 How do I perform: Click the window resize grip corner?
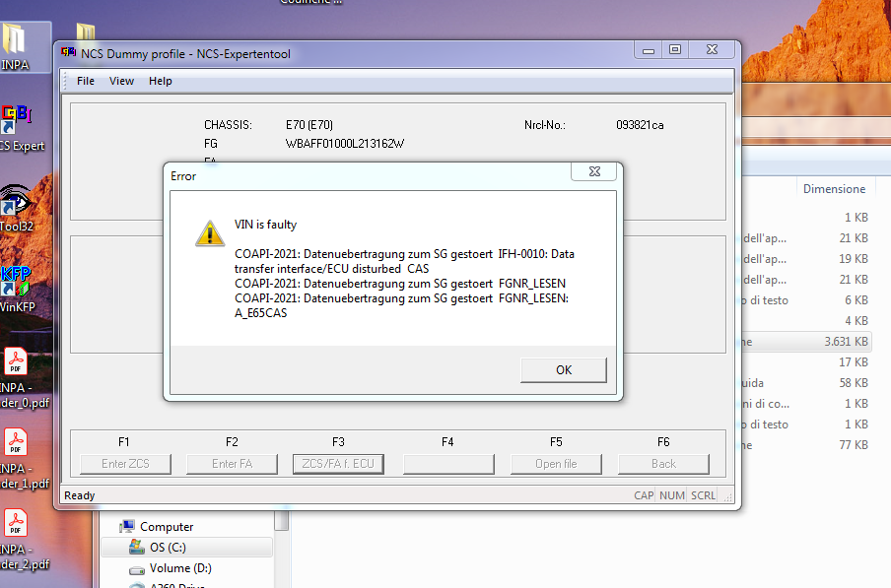pos(728,497)
